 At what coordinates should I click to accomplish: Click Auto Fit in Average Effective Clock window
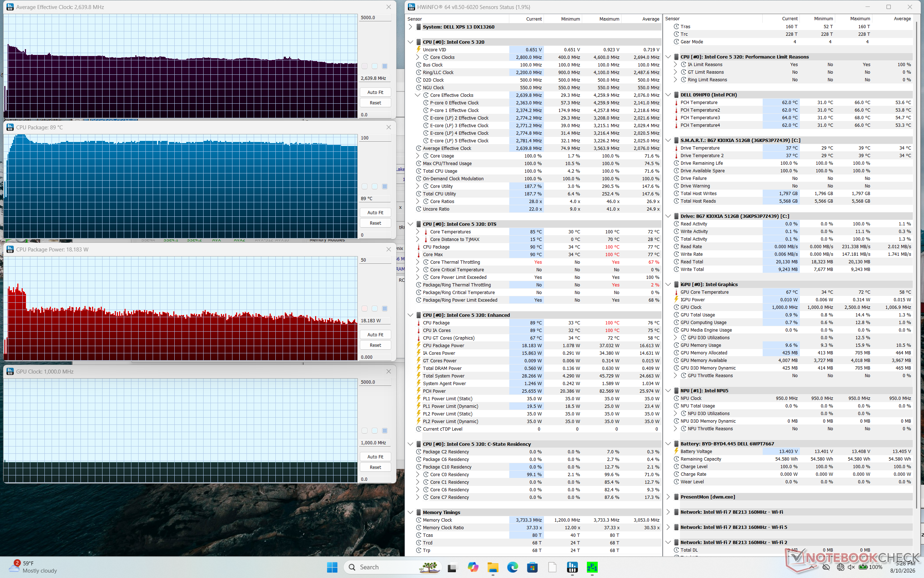[375, 92]
